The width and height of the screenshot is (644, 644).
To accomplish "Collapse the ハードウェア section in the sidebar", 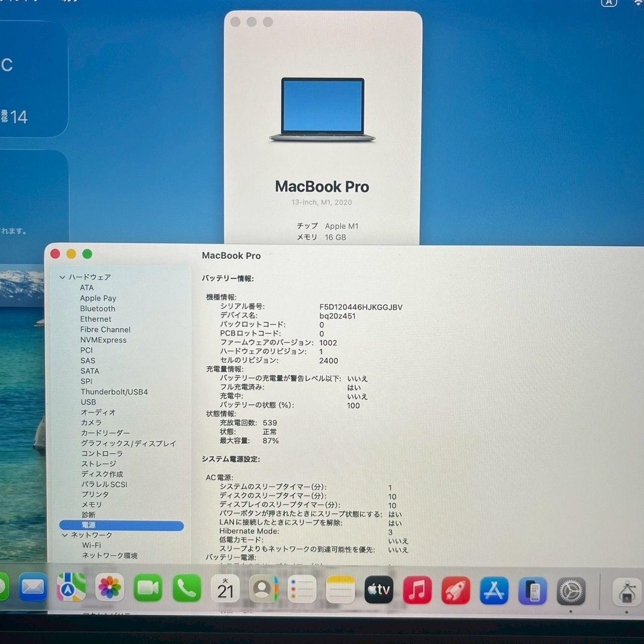I will point(62,277).
